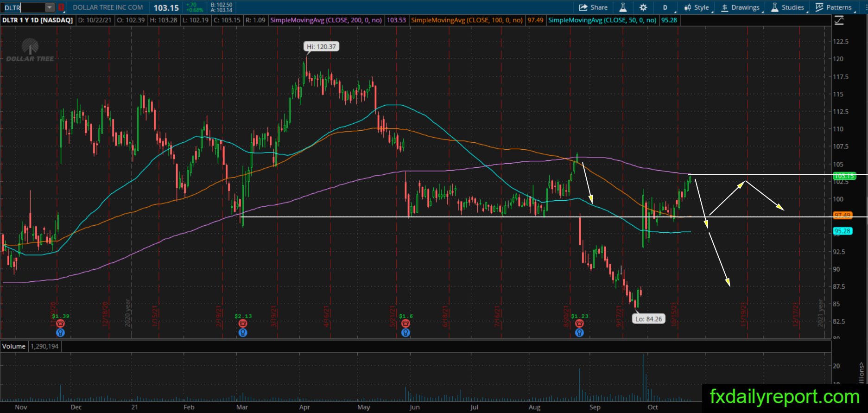Click the H: 103.28 high readout
This screenshot has height=413, width=868.
[x=163, y=20]
